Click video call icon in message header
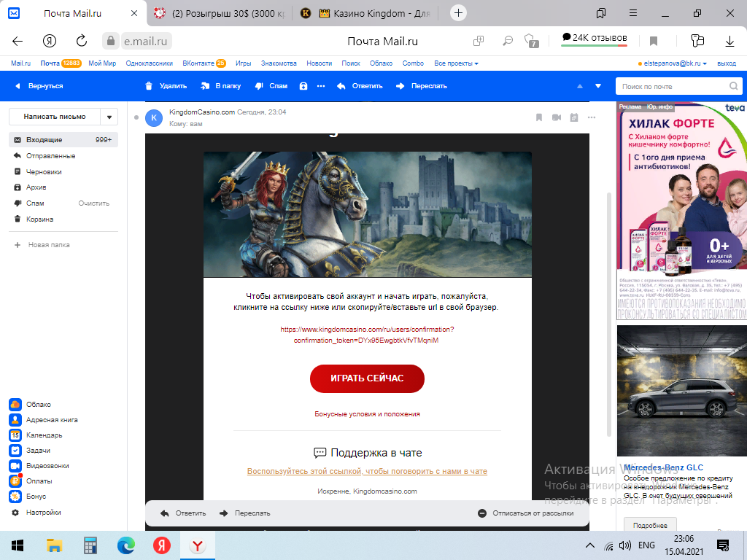This screenshot has height=560, width=747. point(557,117)
